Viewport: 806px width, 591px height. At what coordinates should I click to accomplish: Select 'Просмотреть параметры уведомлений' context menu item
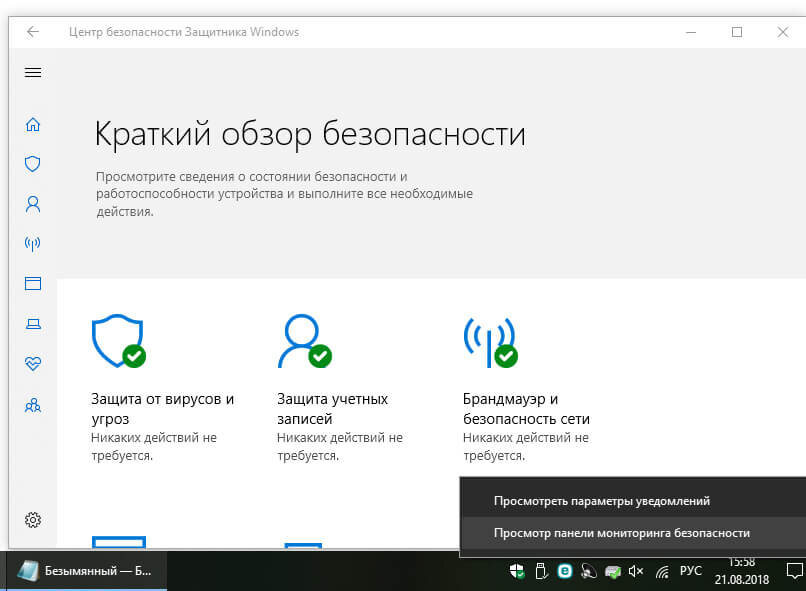tap(633, 501)
